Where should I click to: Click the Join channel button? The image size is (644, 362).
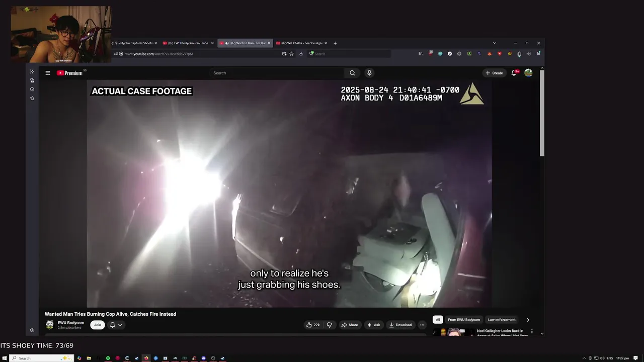click(98, 325)
